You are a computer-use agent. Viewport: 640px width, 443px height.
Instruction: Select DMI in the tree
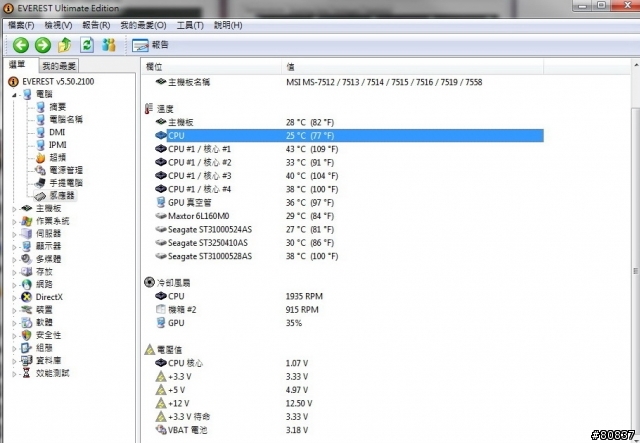57,132
